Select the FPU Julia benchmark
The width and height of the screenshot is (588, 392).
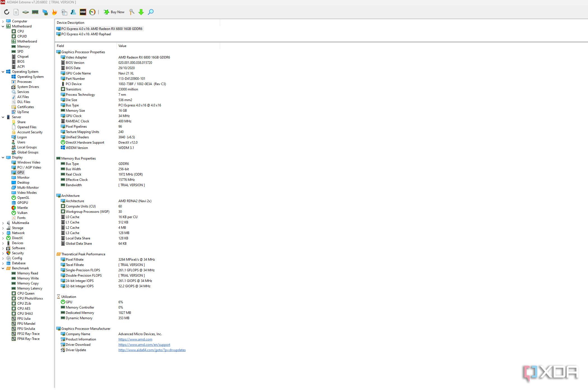pos(21,319)
